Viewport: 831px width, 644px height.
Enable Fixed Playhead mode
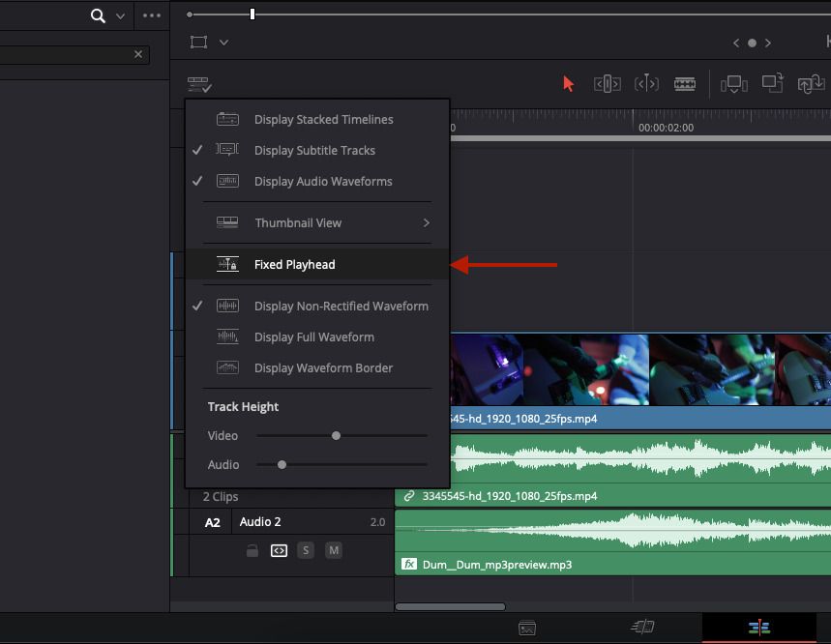pyautogui.click(x=294, y=264)
